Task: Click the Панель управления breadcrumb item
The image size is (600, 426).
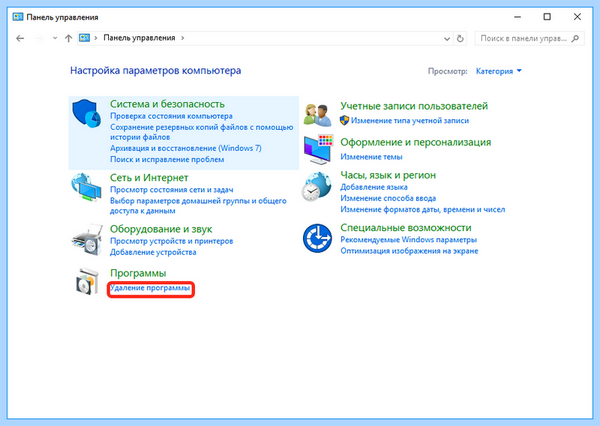Action: (x=139, y=38)
